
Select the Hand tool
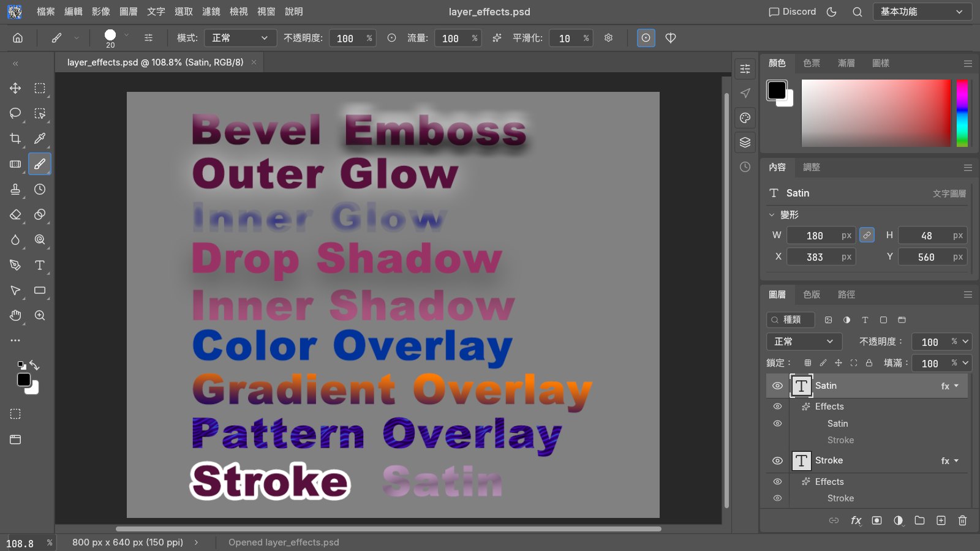tap(15, 315)
